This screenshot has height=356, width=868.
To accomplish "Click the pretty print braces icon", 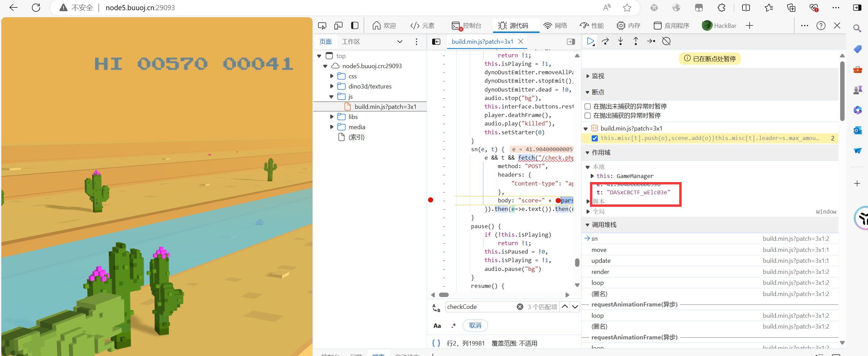I will pos(436,343).
